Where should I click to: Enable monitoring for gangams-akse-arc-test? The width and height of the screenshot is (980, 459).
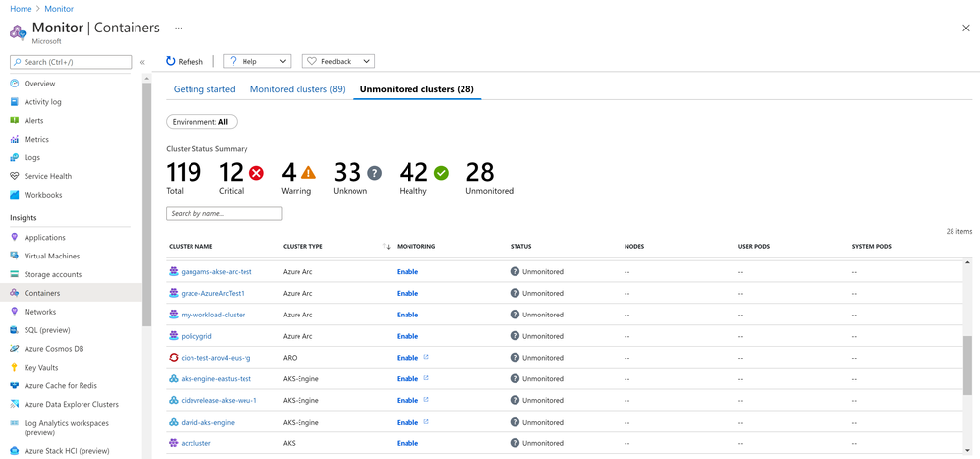(x=408, y=272)
